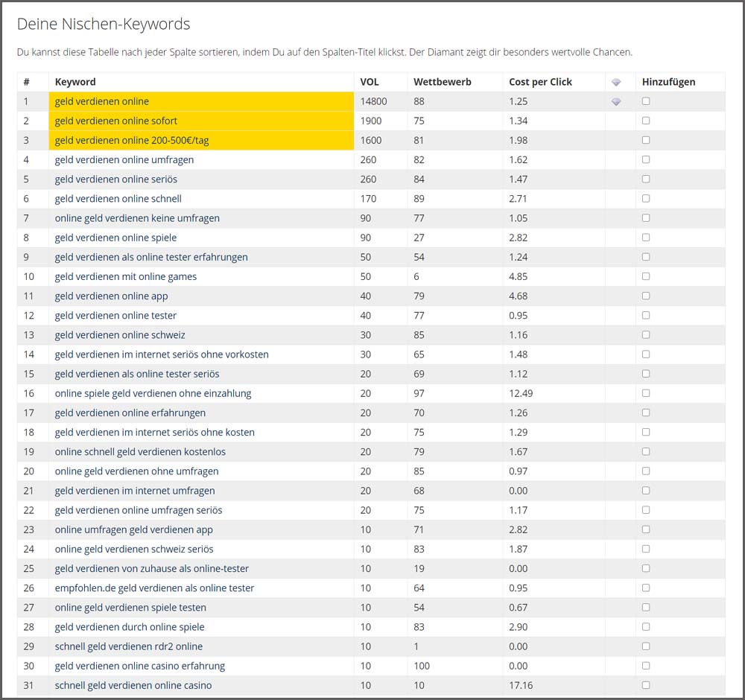Sort table by the VOL column header

(370, 82)
